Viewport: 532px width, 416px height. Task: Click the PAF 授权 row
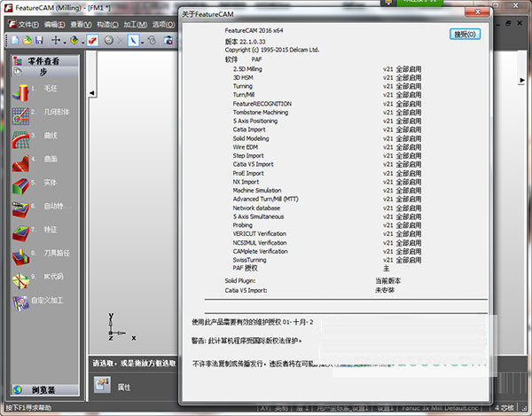(311, 269)
